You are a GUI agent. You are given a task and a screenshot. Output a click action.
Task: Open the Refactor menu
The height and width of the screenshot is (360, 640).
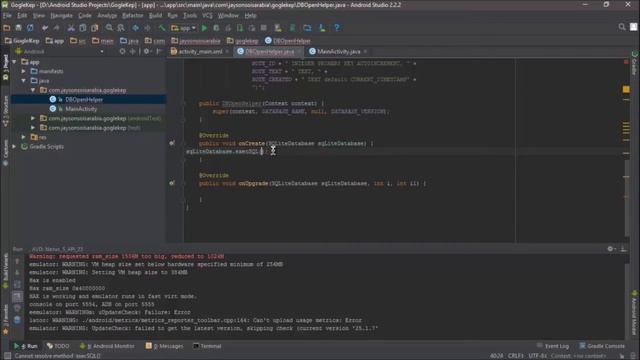click(133, 16)
